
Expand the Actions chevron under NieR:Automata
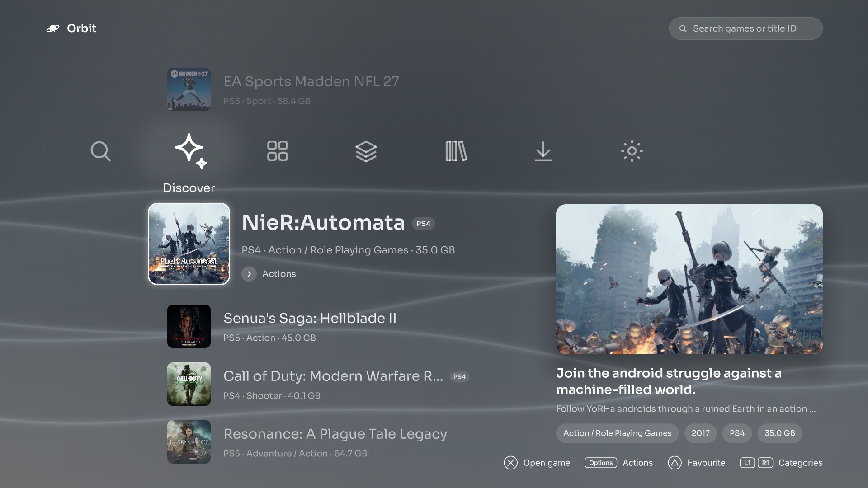point(249,274)
